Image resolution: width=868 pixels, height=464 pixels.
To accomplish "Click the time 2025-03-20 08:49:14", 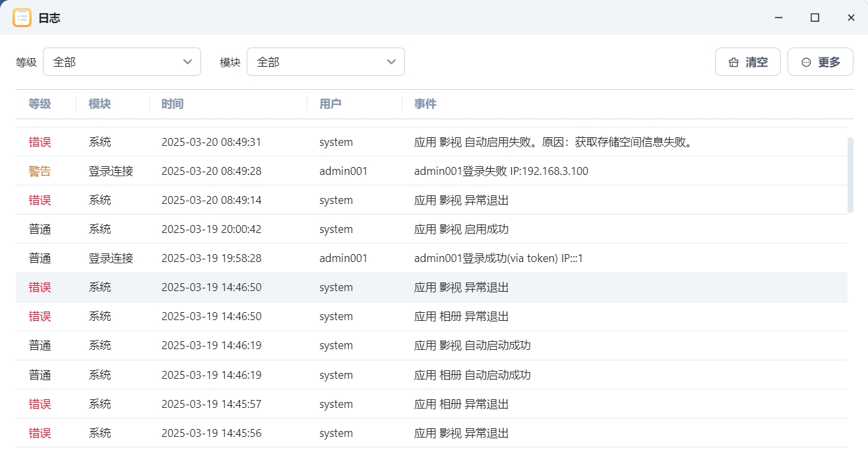I will [x=211, y=200].
